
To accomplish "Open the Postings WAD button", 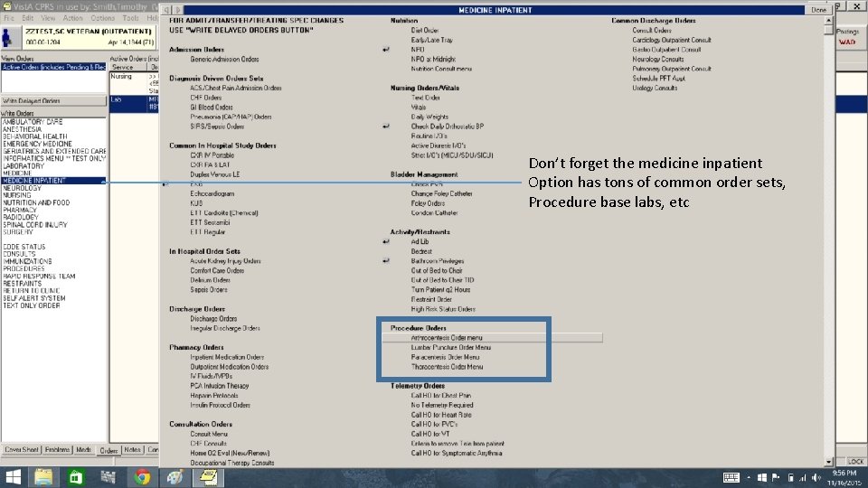I will pyautogui.click(x=847, y=37).
